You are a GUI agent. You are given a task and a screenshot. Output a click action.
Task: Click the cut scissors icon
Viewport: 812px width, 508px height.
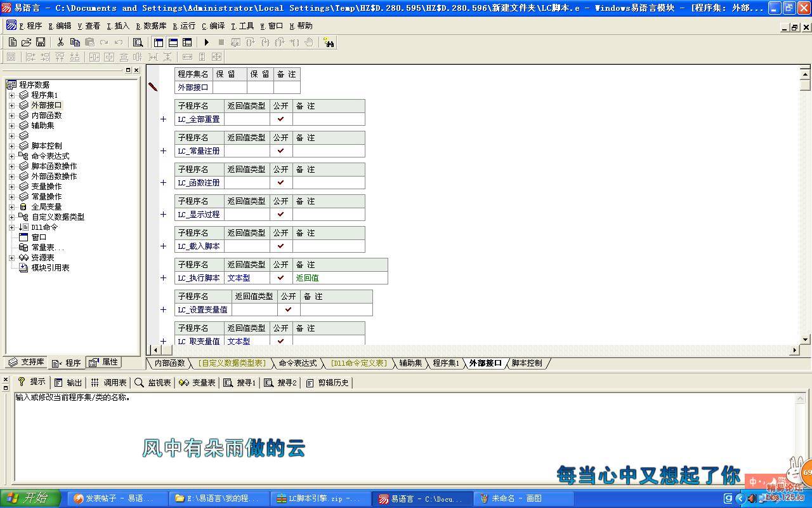(60, 42)
